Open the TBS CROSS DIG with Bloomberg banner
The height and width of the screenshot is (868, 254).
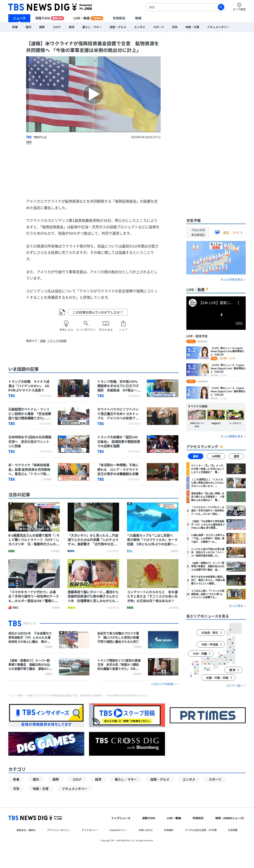click(127, 744)
